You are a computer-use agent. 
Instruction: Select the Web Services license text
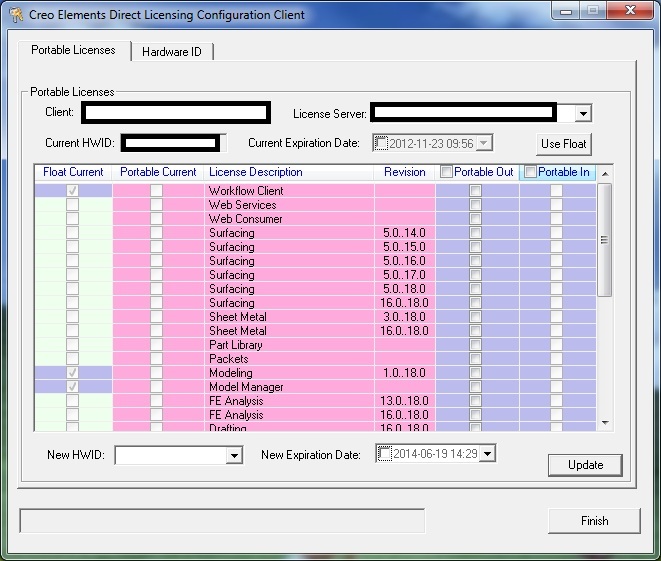click(x=243, y=205)
